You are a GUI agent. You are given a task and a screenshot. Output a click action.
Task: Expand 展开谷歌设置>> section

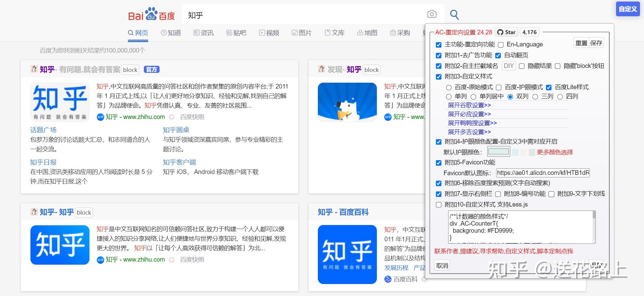point(469,105)
